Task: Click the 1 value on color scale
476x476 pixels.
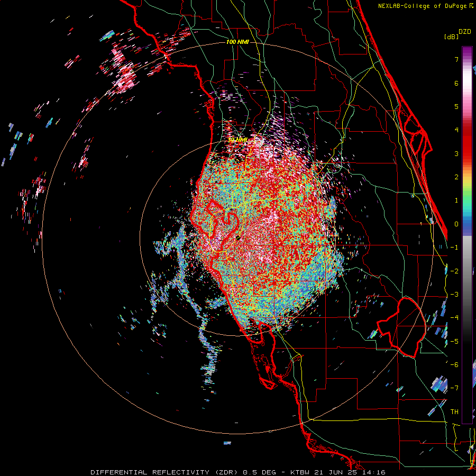Action: [456, 200]
